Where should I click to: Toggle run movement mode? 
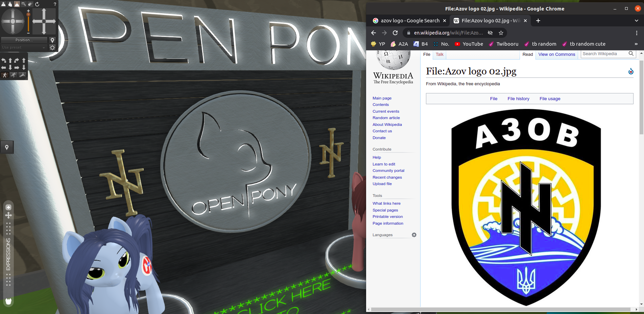[14, 75]
